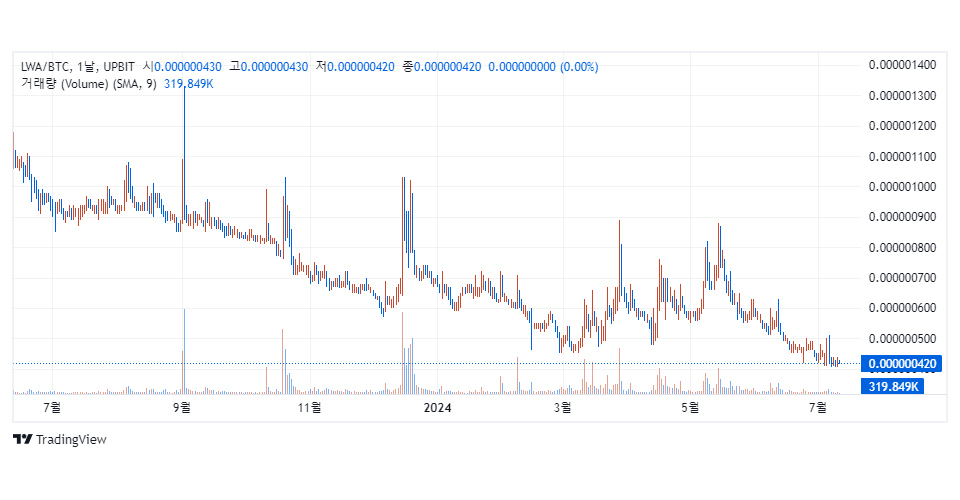
Task: Select the 9월 time axis label
Action: click(182, 407)
